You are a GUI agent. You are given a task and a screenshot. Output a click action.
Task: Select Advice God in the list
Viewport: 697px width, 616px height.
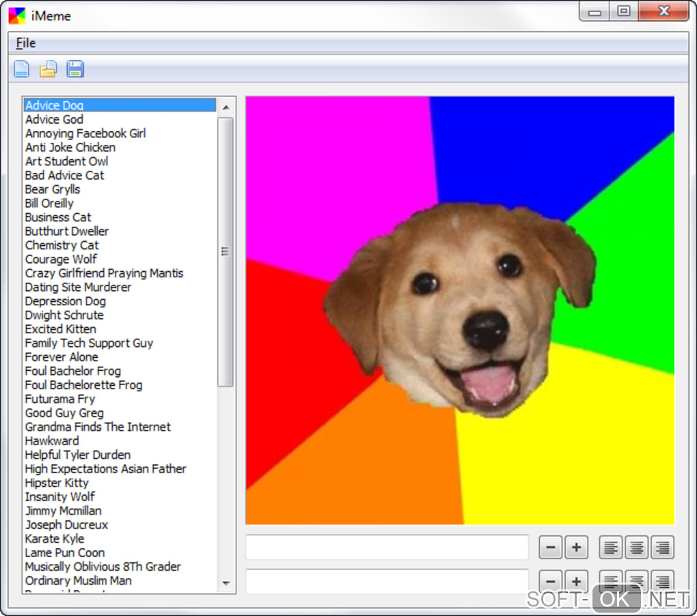120,120
